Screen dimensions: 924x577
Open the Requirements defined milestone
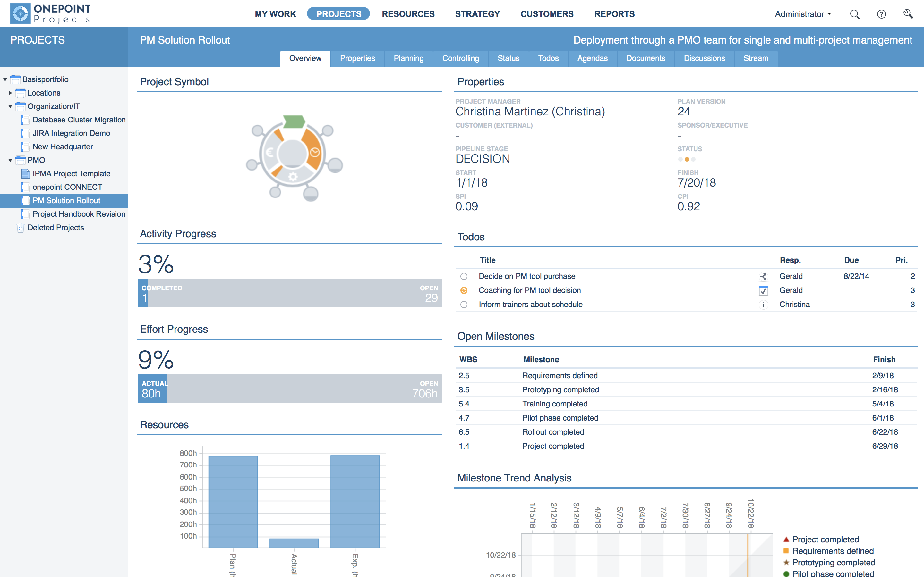[x=560, y=375]
